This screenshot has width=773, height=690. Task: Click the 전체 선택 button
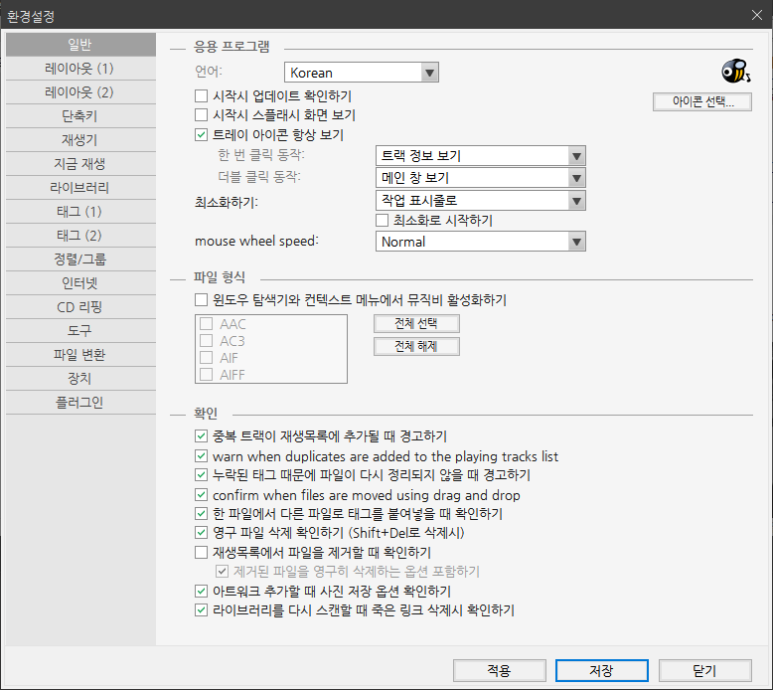tap(417, 323)
